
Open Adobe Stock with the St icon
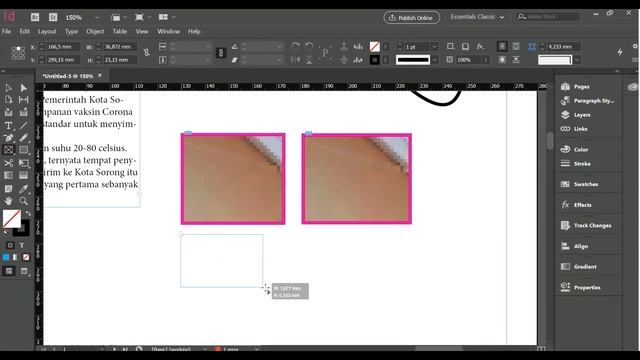pyautogui.click(x=53, y=17)
